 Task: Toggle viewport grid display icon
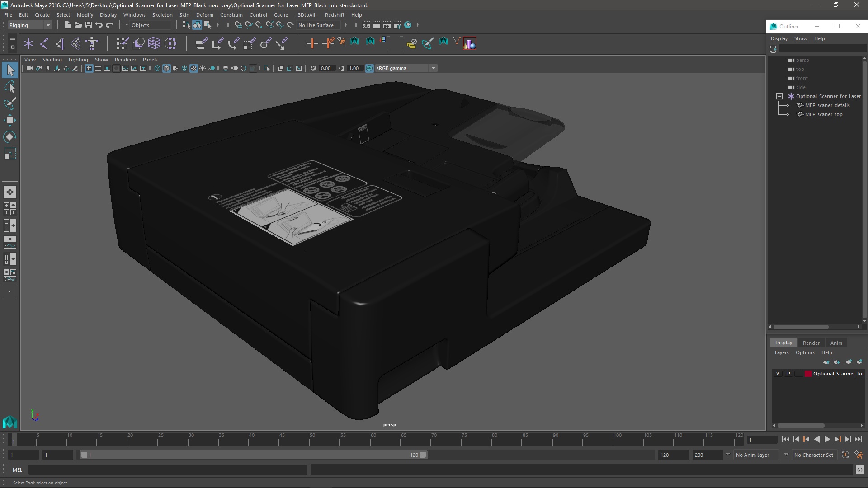point(89,68)
